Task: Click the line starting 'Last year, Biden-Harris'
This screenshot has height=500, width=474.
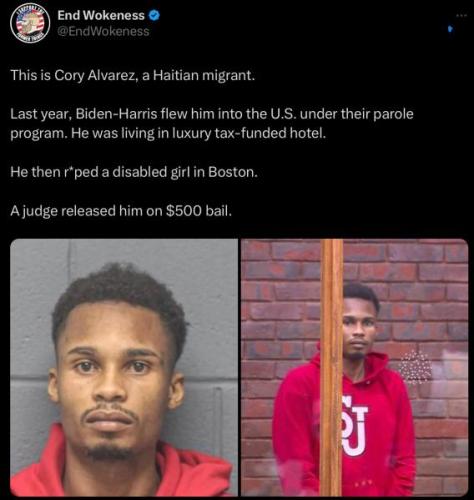Action: (x=212, y=114)
